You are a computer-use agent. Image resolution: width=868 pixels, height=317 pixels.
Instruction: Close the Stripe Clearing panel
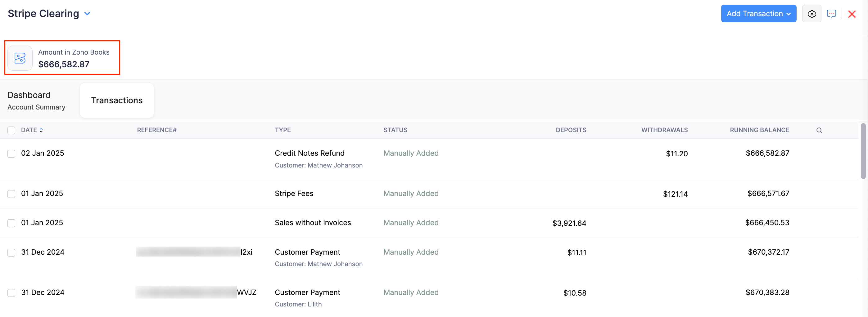852,14
